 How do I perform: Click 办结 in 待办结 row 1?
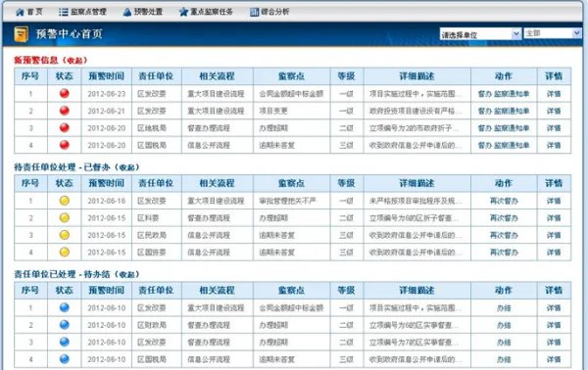(504, 308)
